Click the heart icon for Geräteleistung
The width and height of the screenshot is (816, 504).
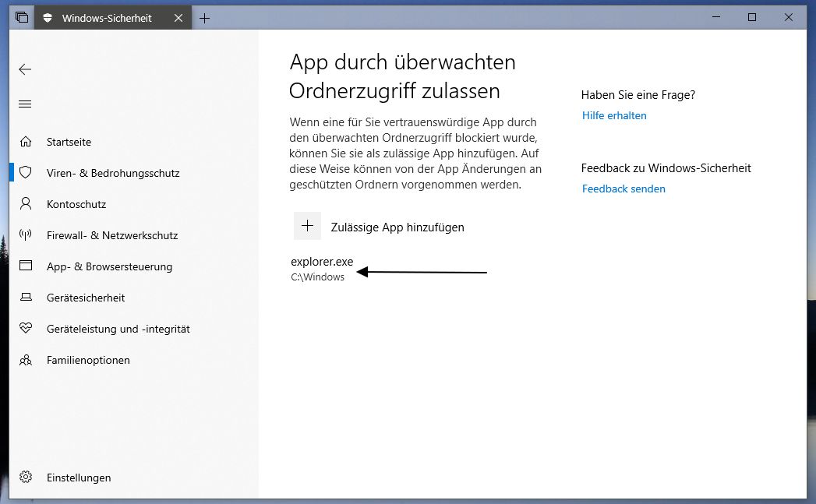(26, 328)
